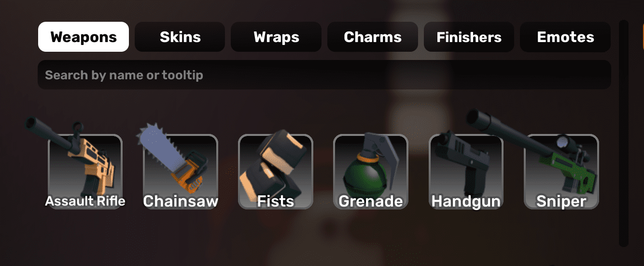The height and width of the screenshot is (266, 644).
Task: Click the Sniper name label
Action: [561, 201]
